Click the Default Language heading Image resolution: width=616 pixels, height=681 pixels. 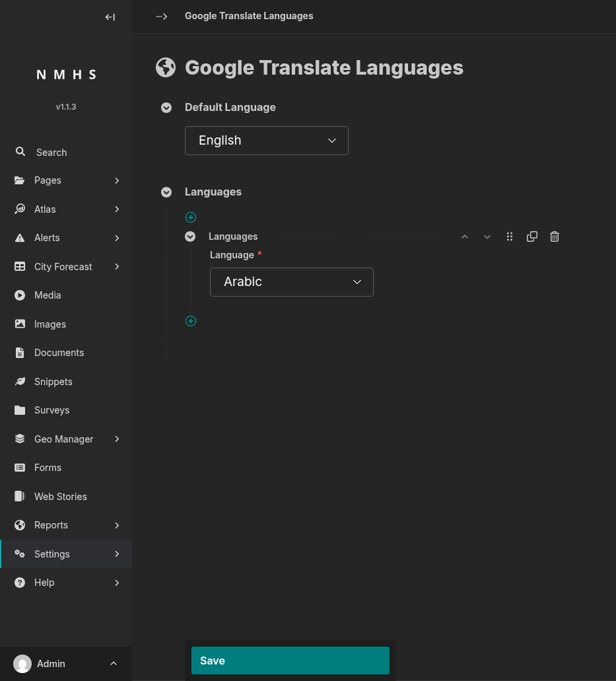pos(230,107)
